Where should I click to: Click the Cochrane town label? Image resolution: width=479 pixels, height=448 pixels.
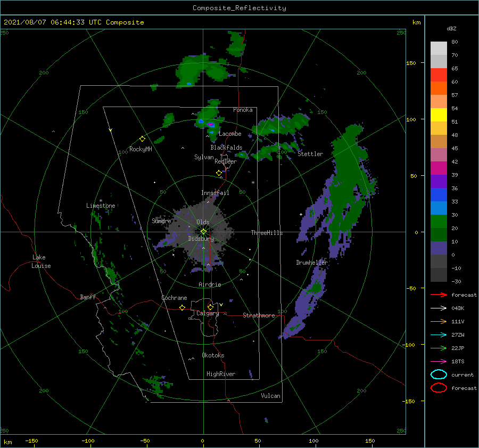tap(174, 298)
